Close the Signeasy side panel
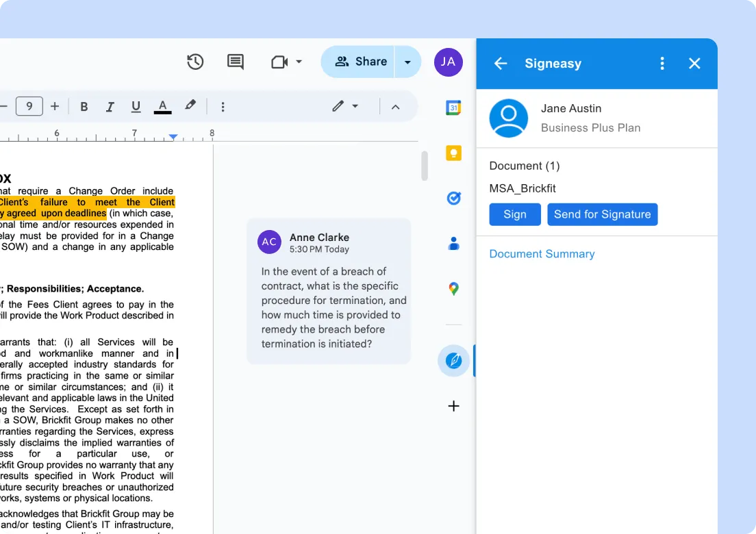The image size is (756, 534). (694, 64)
